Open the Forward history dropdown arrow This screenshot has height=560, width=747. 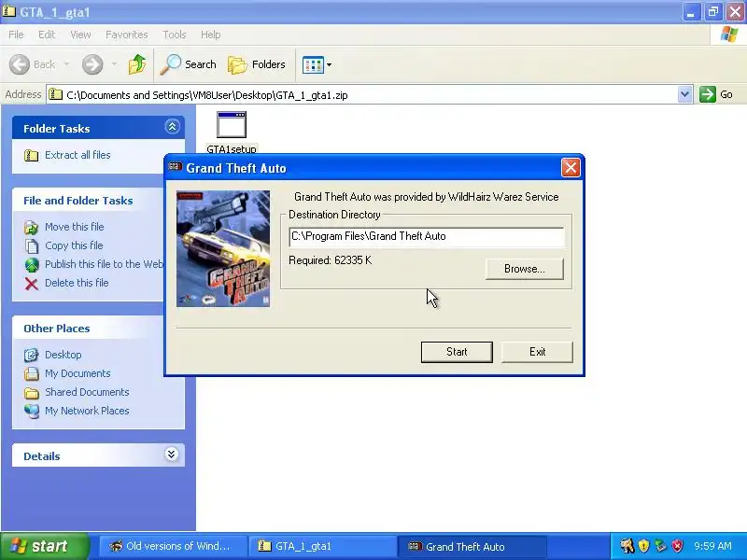114,64
